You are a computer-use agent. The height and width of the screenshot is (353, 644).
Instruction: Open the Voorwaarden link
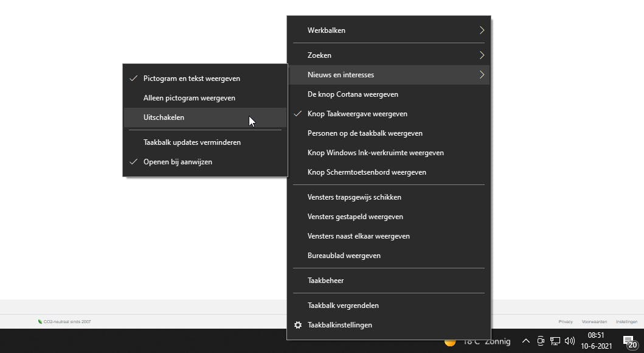click(x=594, y=321)
